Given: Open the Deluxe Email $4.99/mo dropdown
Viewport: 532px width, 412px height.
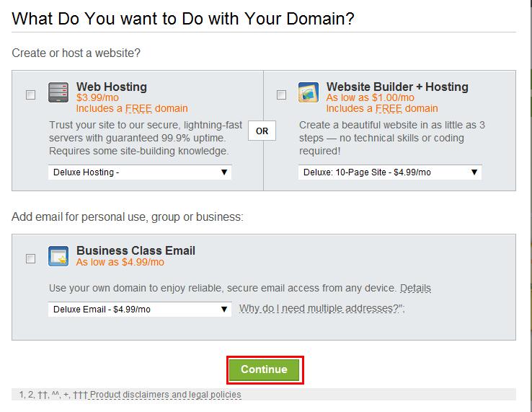Looking at the screenshot, I should click(x=140, y=309).
